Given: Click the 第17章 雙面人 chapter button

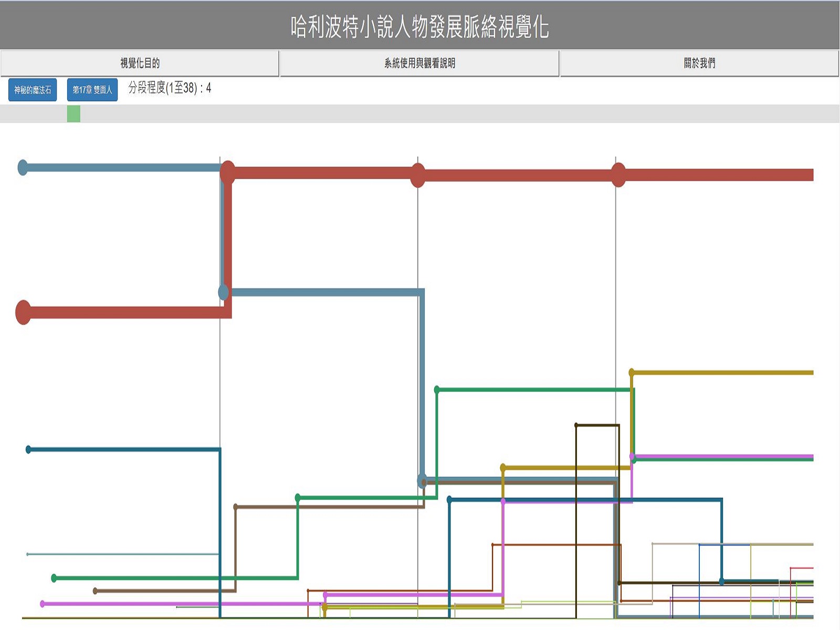Looking at the screenshot, I should pos(92,90).
